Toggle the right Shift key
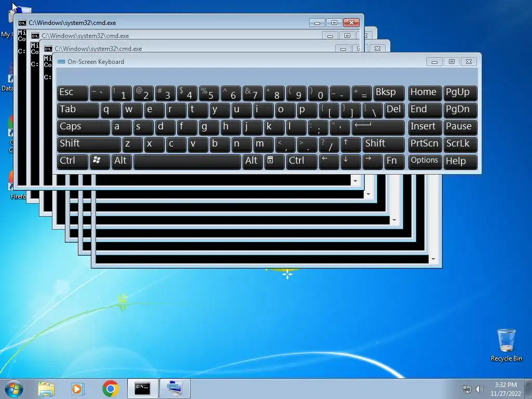Image resolution: width=532 pixels, height=399 pixels. pos(383,144)
